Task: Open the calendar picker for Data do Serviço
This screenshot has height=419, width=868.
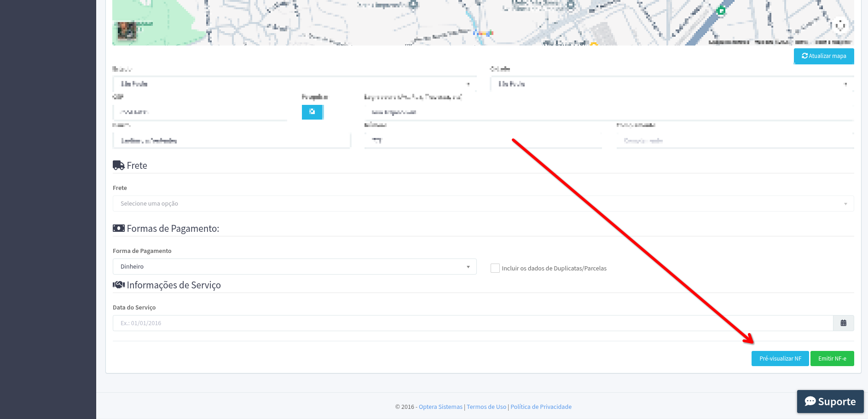Action: tap(843, 323)
